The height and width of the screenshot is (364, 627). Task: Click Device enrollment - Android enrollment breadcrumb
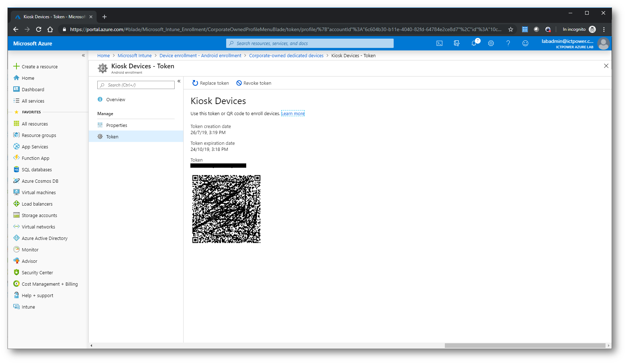200,55
